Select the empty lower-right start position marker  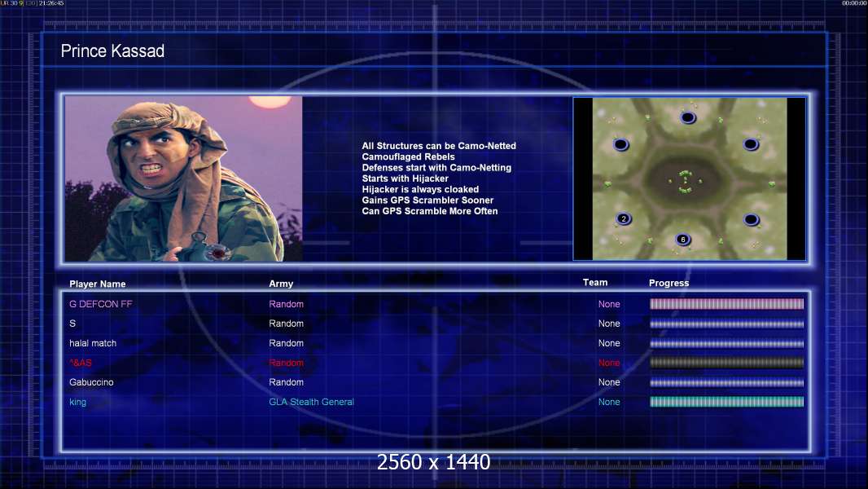pyautogui.click(x=752, y=220)
